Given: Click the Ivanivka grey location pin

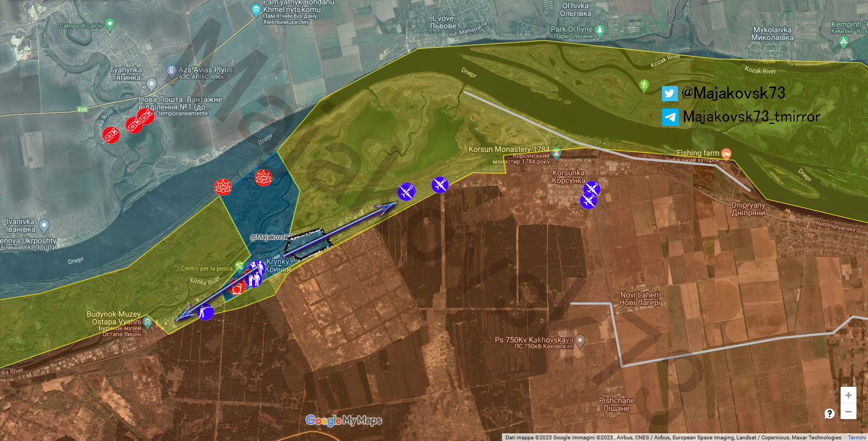Looking at the screenshot, I should 44,225.
